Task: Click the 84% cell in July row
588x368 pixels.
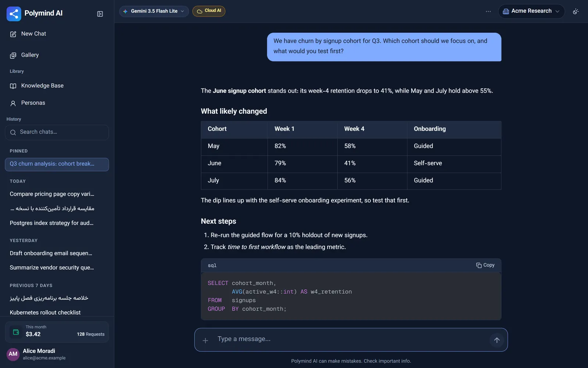Action: [302, 181]
